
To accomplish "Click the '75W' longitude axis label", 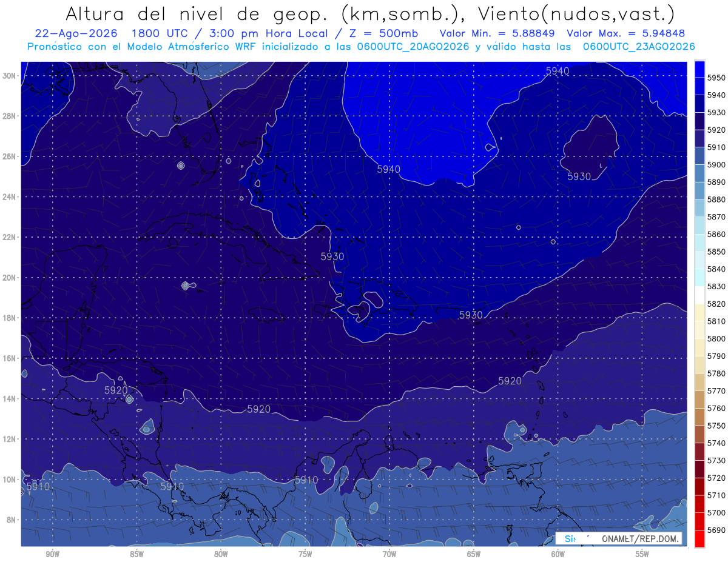I will point(305,555).
